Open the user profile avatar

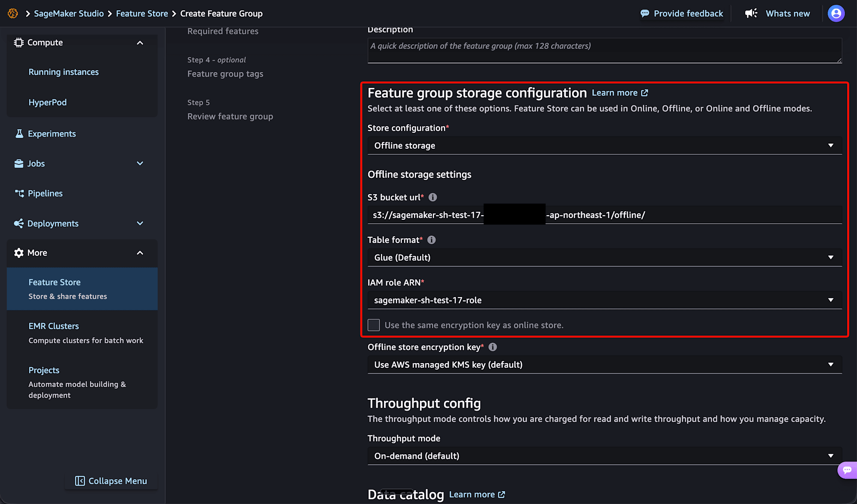836,13
